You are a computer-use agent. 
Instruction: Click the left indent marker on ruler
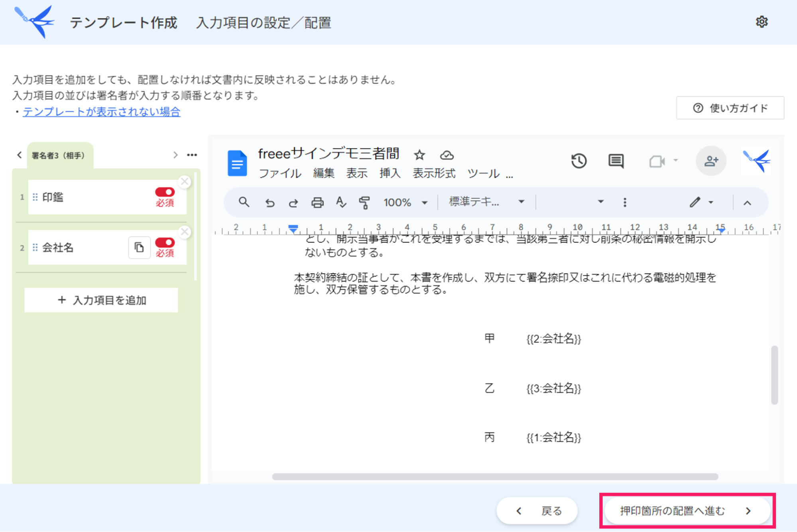pos(293,229)
